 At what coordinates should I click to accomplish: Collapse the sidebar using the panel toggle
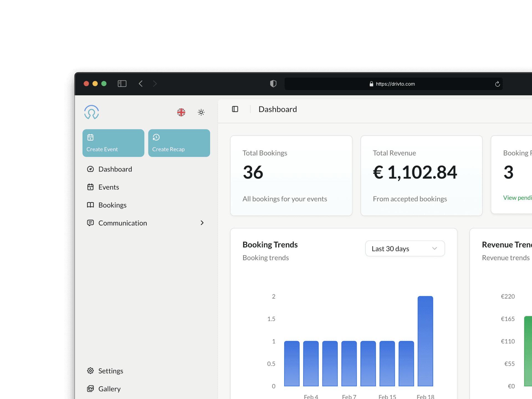(235, 109)
